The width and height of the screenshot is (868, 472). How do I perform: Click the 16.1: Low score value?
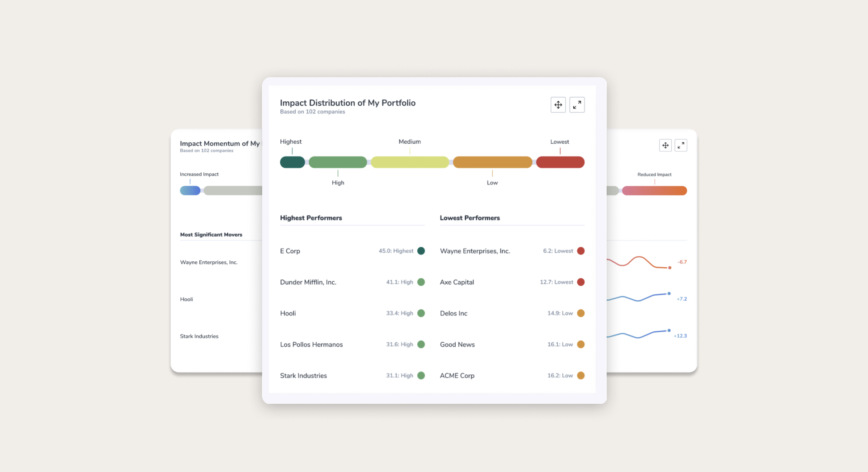click(x=560, y=345)
